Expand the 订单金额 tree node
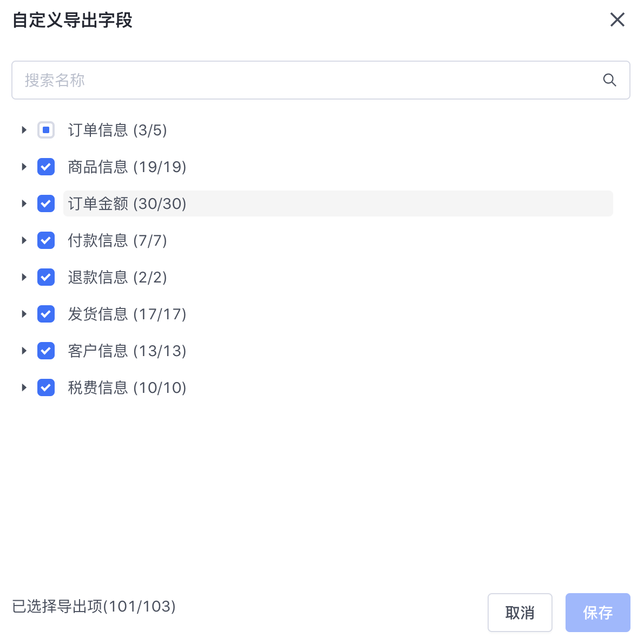The height and width of the screenshot is (644, 644). [24, 203]
